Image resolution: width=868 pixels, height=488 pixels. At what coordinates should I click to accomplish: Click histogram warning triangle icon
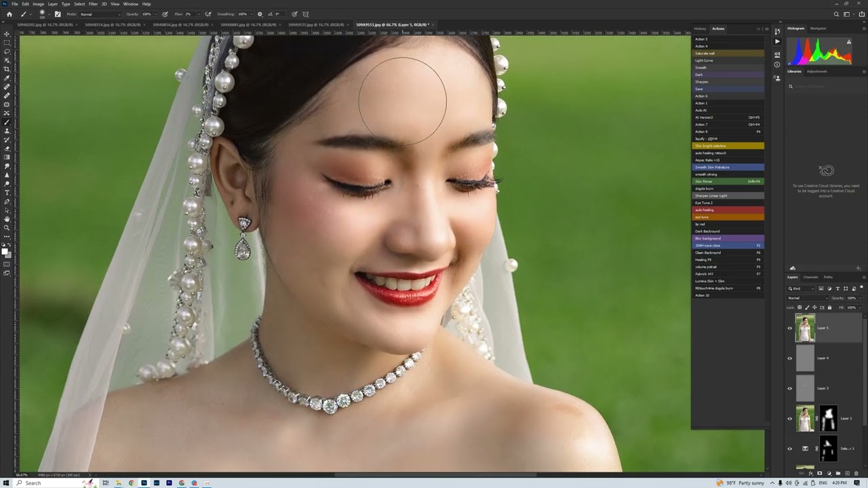coord(849,42)
